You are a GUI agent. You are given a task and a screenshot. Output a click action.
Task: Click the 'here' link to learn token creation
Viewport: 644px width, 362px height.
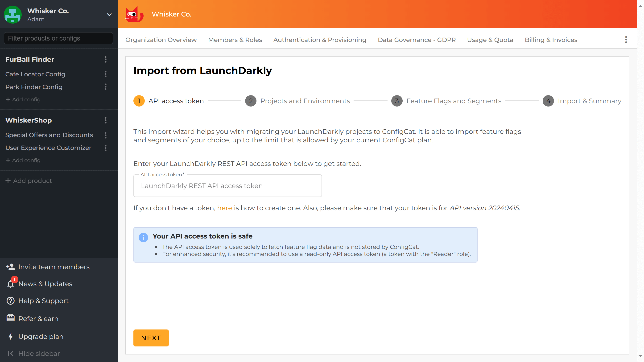224,208
